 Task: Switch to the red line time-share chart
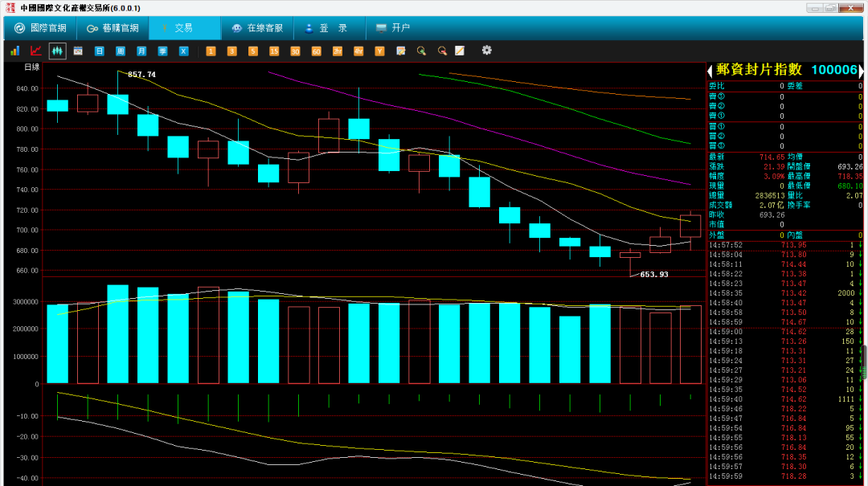click(36, 51)
